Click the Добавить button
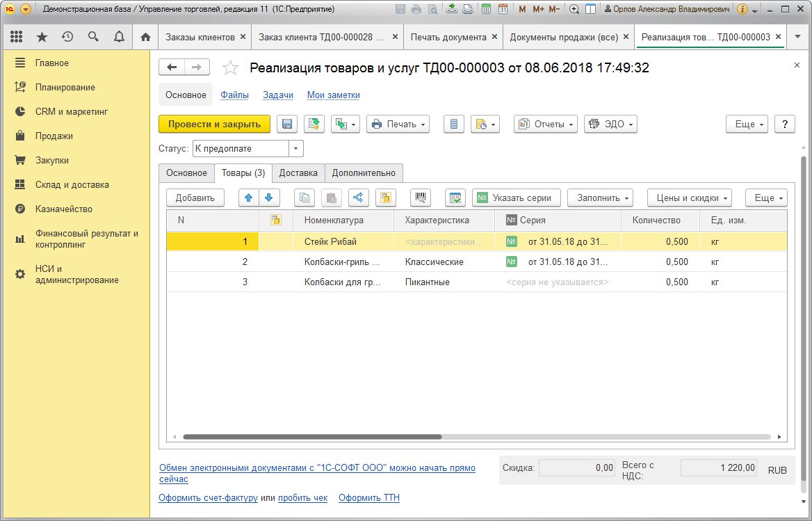This screenshot has height=521, width=812. click(x=195, y=198)
